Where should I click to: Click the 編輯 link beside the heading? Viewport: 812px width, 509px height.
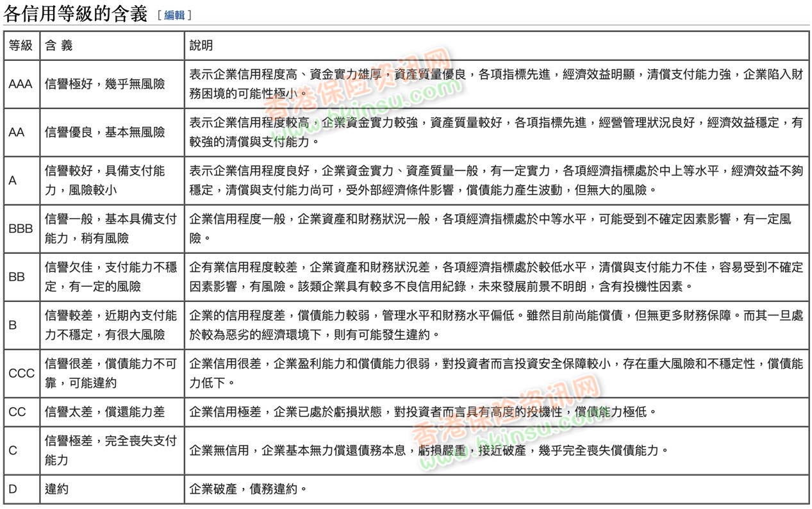point(174,14)
